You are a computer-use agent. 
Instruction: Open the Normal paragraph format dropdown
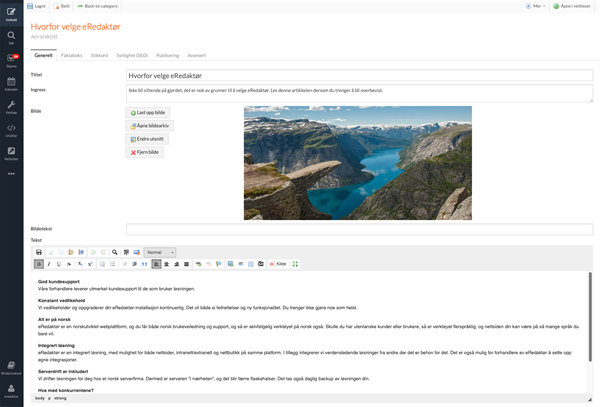(160, 252)
